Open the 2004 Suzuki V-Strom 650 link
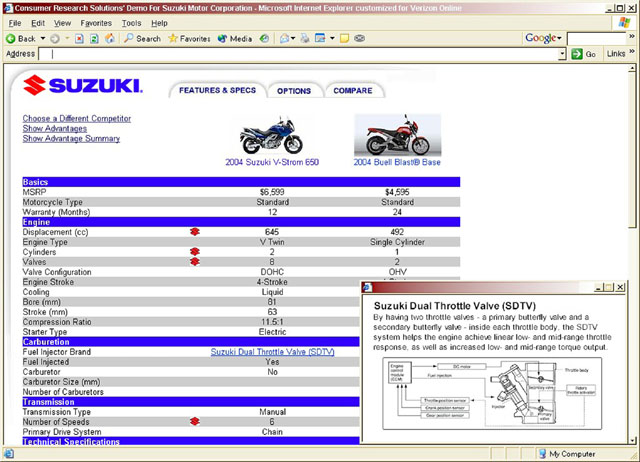The image size is (640, 462). coord(272,162)
